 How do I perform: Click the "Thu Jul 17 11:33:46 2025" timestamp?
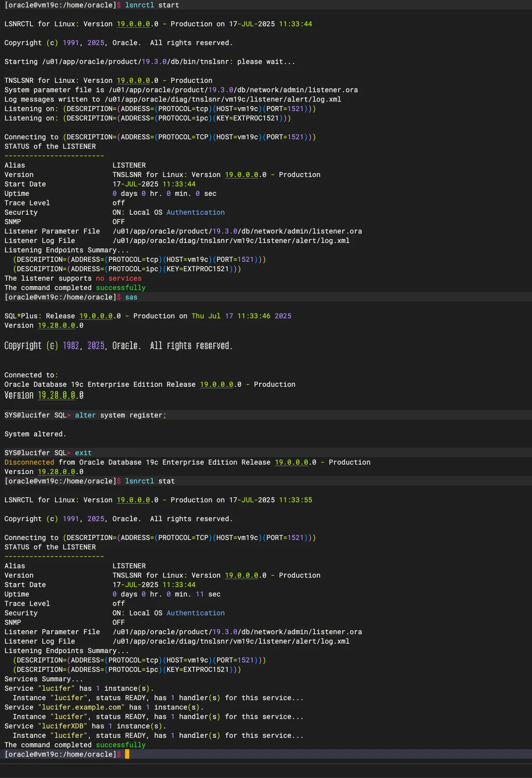(x=241, y=316)
